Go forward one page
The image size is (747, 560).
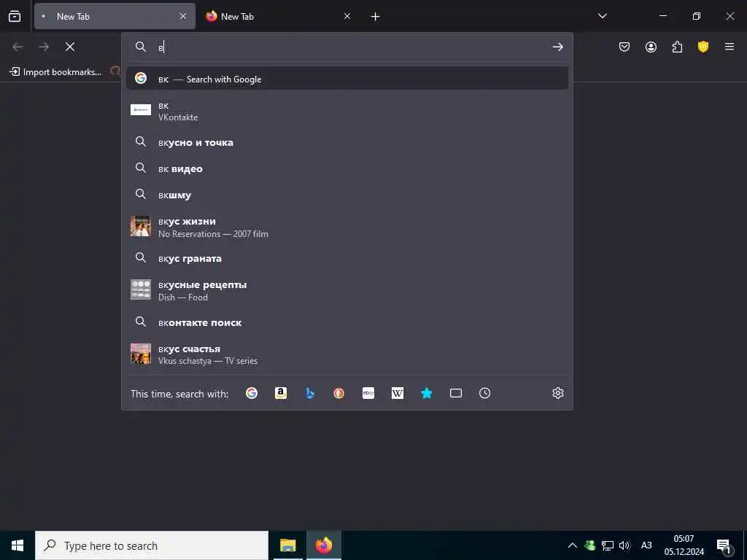click(44, 47)
